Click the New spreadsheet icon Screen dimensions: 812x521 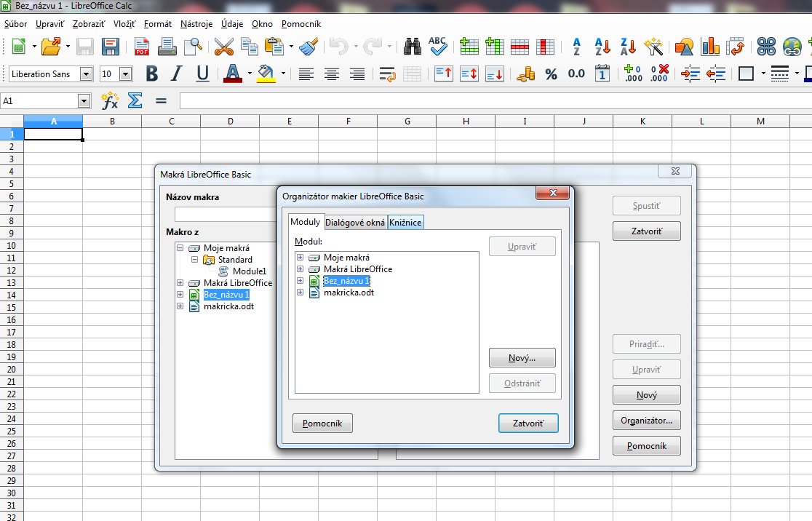[x=19, y=47]
